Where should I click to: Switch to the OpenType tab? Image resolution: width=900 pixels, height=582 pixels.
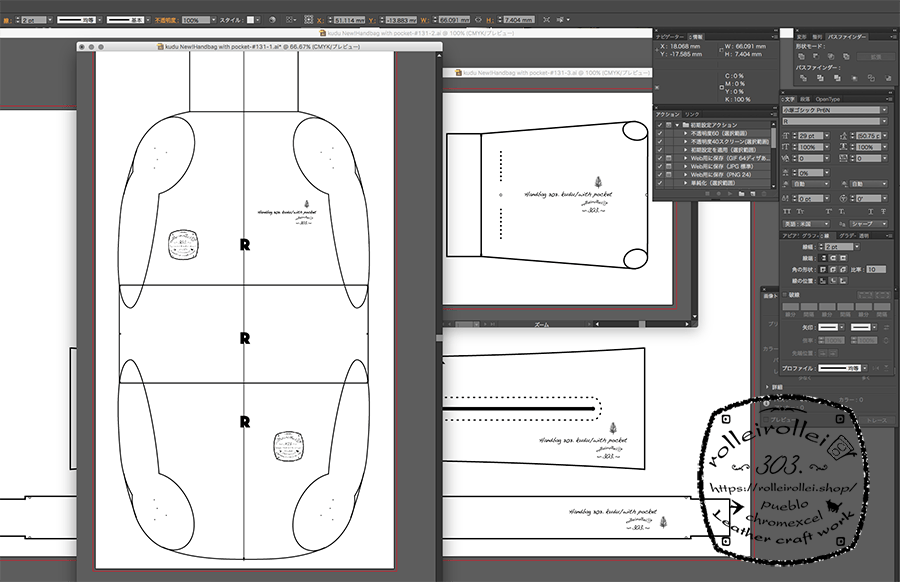[x=828, y=99]
